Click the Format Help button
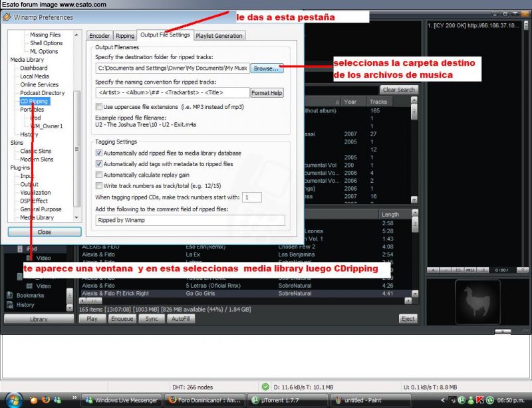This screenshot has height=408, width=532. (267, 93)
